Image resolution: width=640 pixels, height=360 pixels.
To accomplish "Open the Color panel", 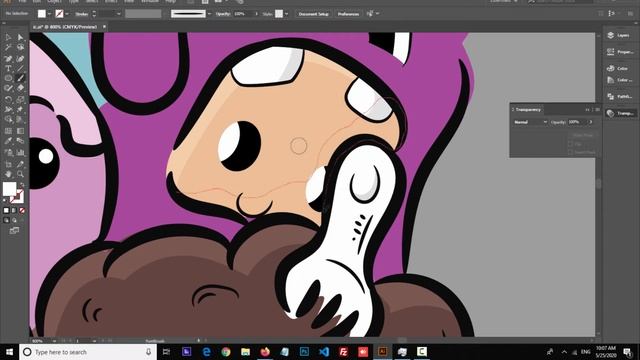I will click(x=619, y=68).
